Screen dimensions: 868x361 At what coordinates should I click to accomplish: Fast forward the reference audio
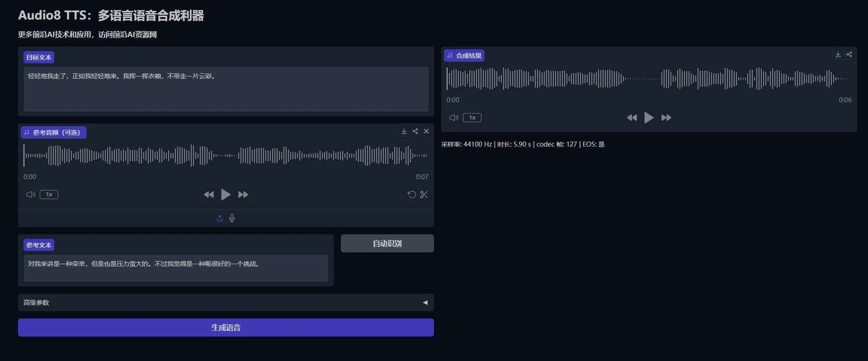[x=243, y=195]
